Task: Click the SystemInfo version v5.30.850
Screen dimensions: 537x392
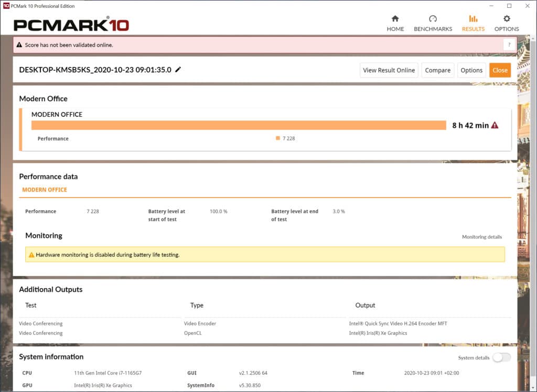Action: point(250,385)
